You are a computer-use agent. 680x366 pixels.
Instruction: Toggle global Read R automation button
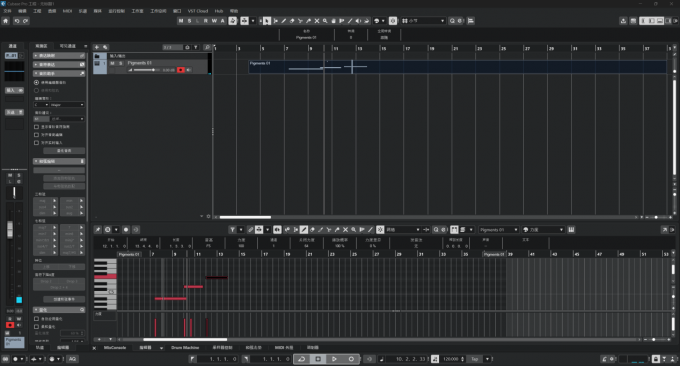(x=206, y=21)
